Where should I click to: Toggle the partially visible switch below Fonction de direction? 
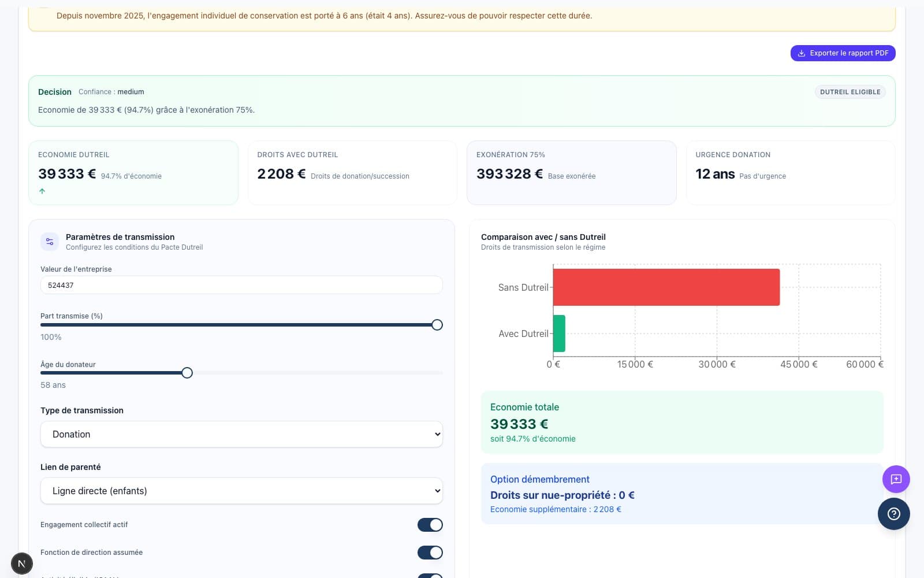click(x=430, y=576)
